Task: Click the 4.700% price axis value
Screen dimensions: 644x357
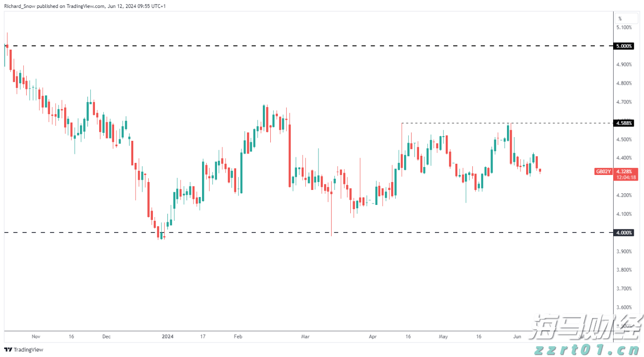Action: (x=624, y=102)
